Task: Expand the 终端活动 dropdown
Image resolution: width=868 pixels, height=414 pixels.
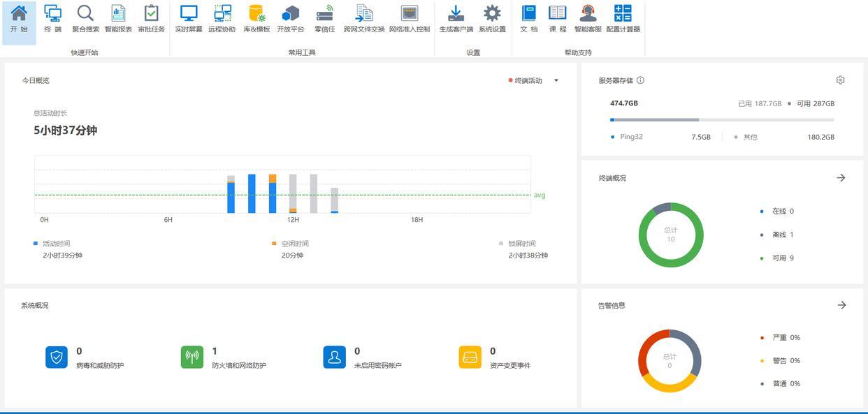Action: pyautogui.click(x=556, y=80)
